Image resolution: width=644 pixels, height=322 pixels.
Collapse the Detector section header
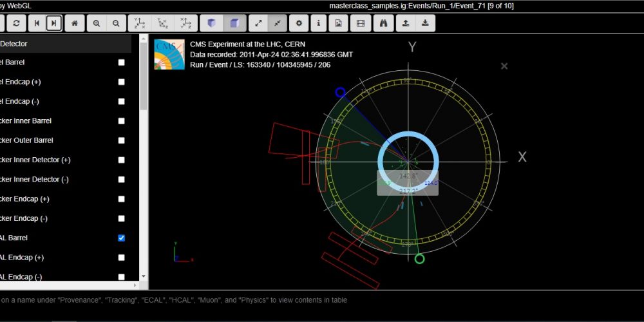[64, 44]
